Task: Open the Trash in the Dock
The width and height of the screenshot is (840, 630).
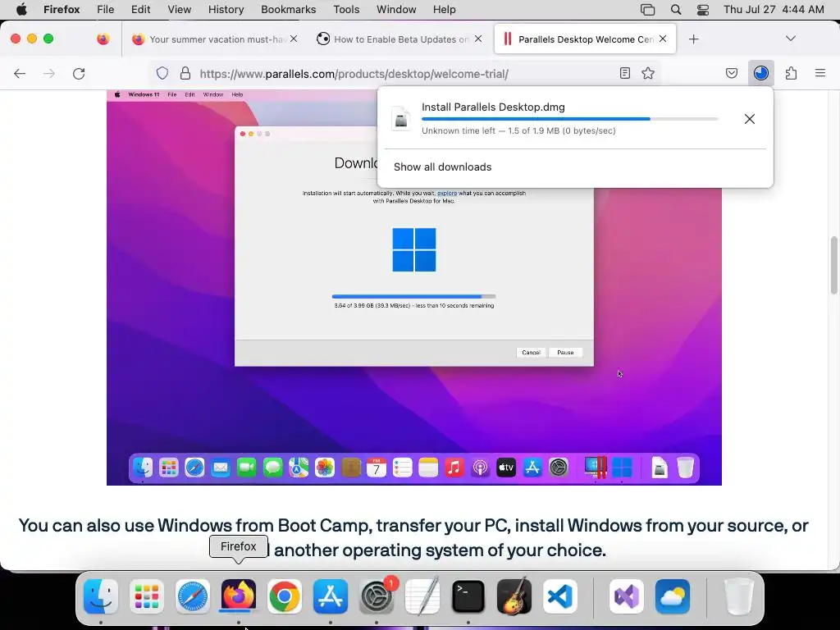Action: click(739, 596)
